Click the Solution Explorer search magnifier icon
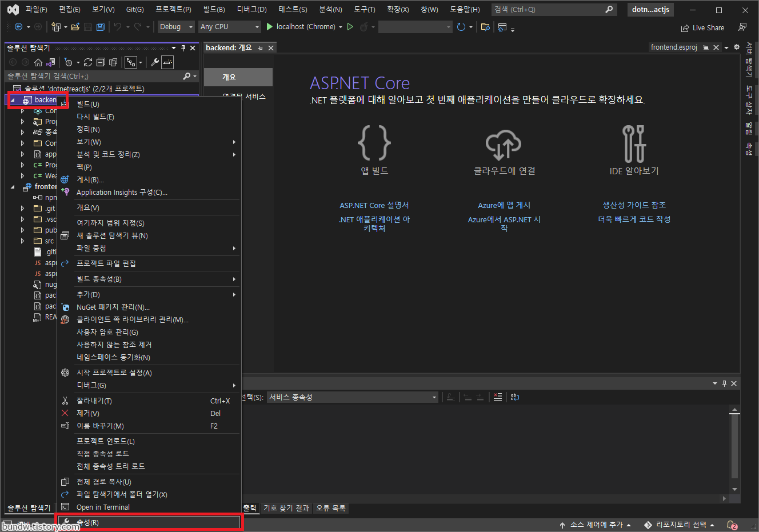Image resolution: width=759 pixels, height=532 pixels. click(186, 76)
